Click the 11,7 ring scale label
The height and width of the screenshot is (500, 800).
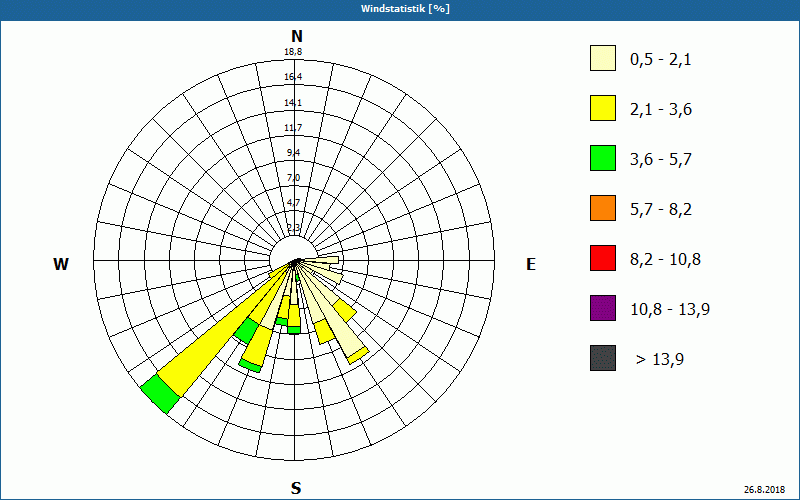point(293,128)
